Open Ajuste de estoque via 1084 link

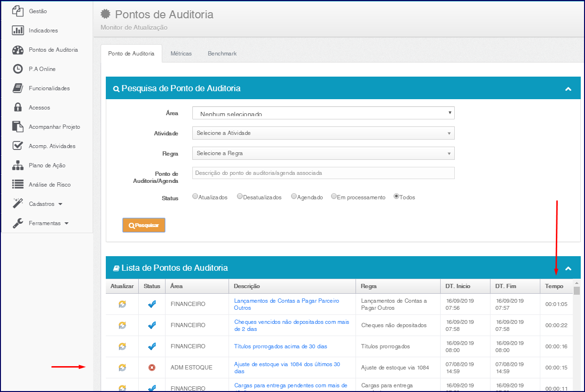coord(287,368)
